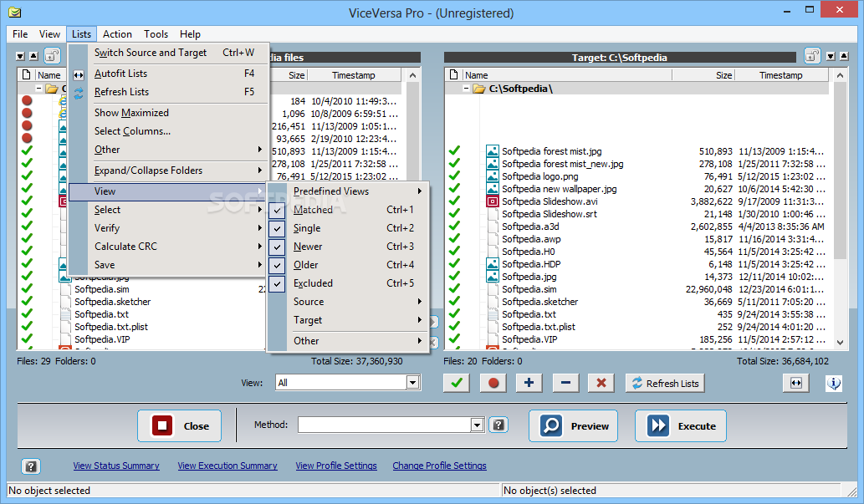Click the green checkmark action button
Image resolution: width=864 pixels, height=504 pixels.
[x=456, y=383]
